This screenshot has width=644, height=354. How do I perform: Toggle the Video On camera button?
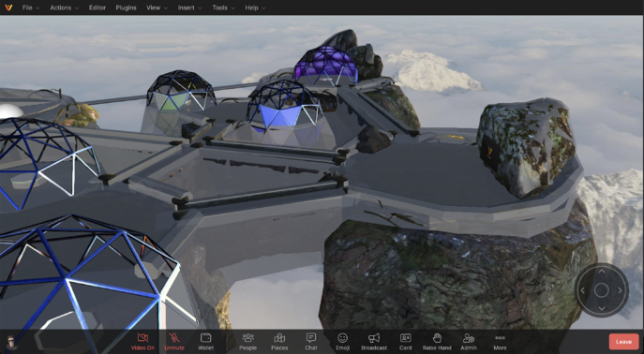[x=142, y=342]
